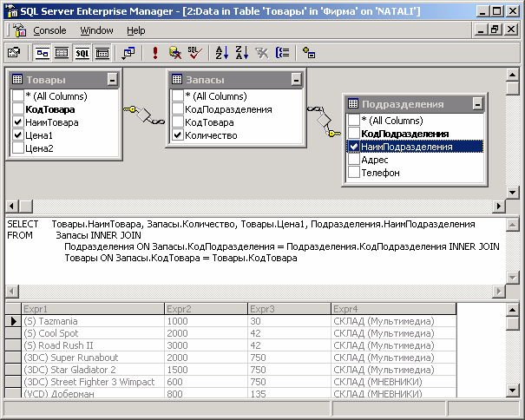525x420 pixels.
Task: Collapse the Запасы table window
Action: [296, 80]
